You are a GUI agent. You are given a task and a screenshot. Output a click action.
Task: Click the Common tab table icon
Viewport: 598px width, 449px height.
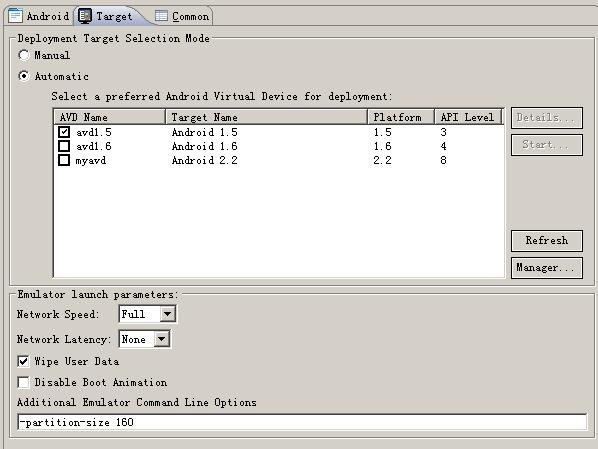161,16
